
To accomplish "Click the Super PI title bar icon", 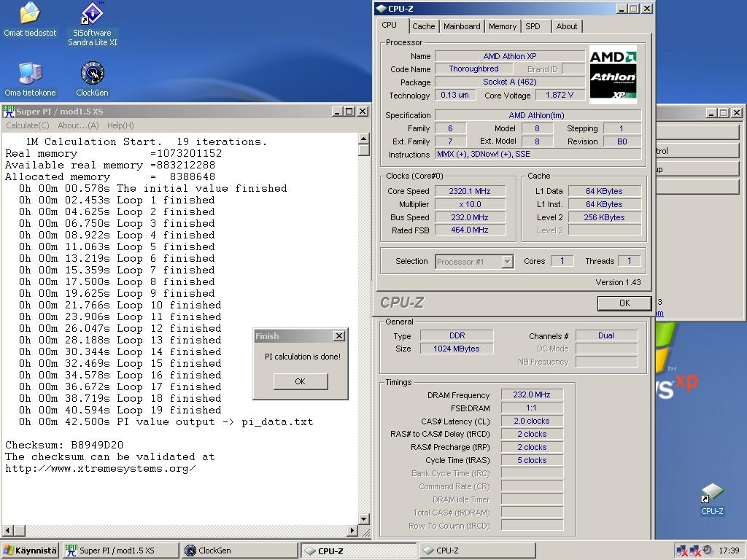I will [x=9, y=112].
